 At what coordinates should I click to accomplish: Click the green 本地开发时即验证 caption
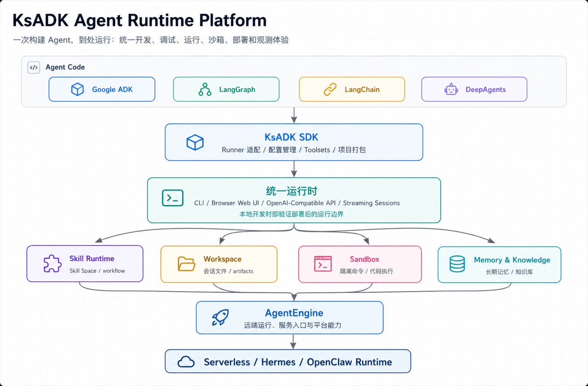(x=291, y=214)
